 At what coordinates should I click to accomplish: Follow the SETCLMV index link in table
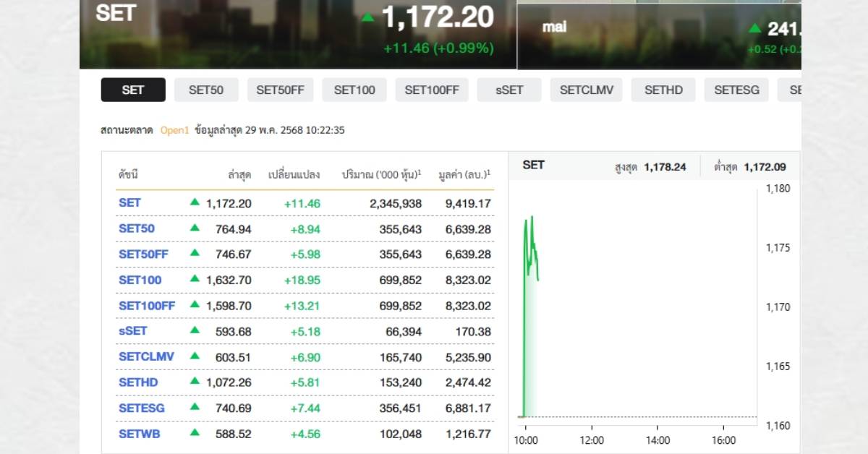coord(146,357)
